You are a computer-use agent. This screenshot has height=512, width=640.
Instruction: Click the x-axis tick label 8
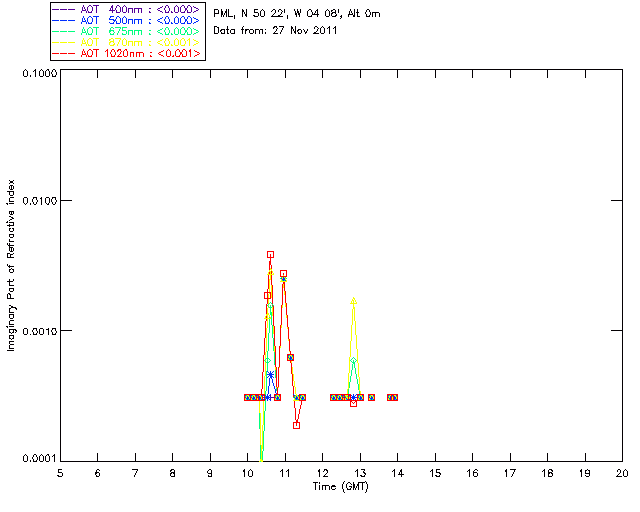[173, 473]
